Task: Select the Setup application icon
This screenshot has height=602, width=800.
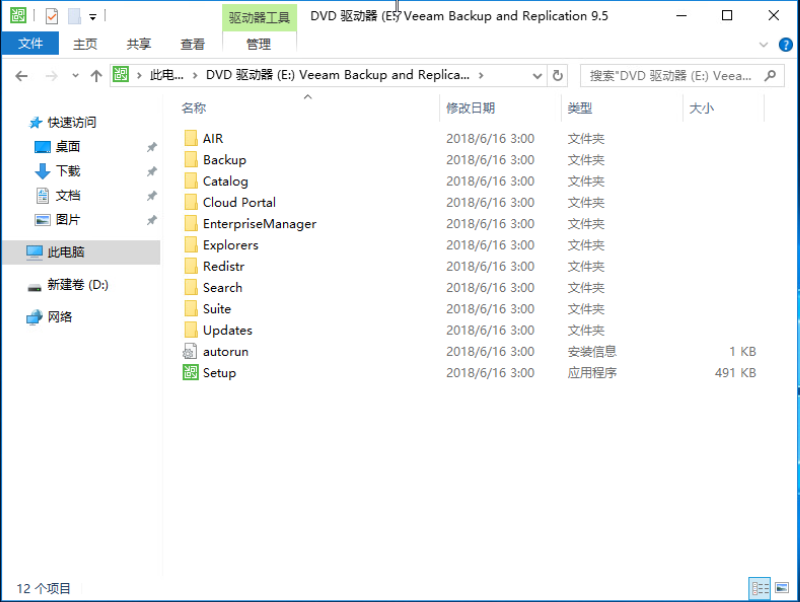Action: click(190, 373)
